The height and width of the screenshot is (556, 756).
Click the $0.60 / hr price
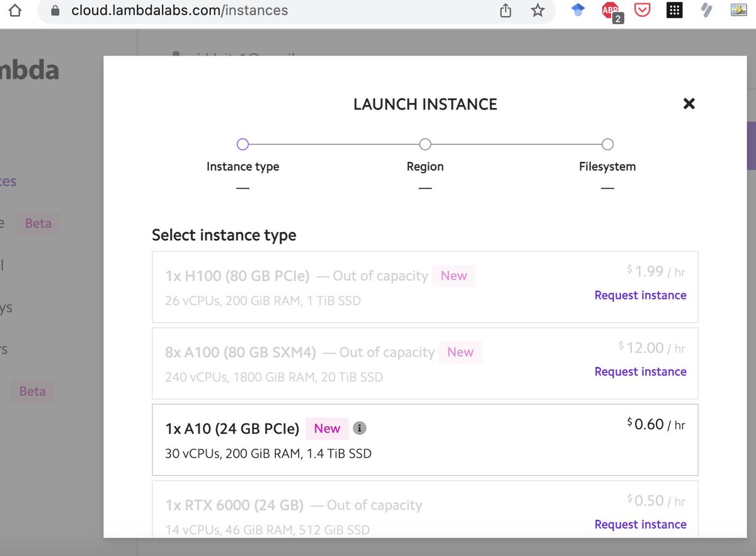click(656, 424)
